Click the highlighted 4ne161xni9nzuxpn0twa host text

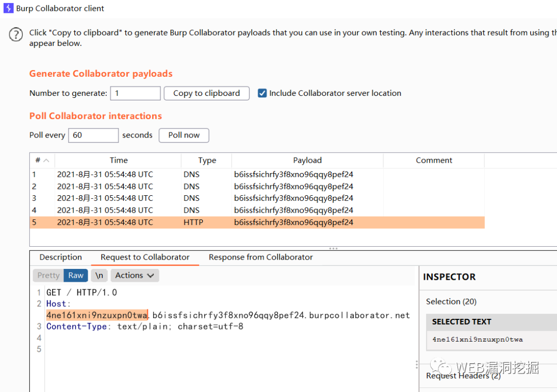(96, 315)
